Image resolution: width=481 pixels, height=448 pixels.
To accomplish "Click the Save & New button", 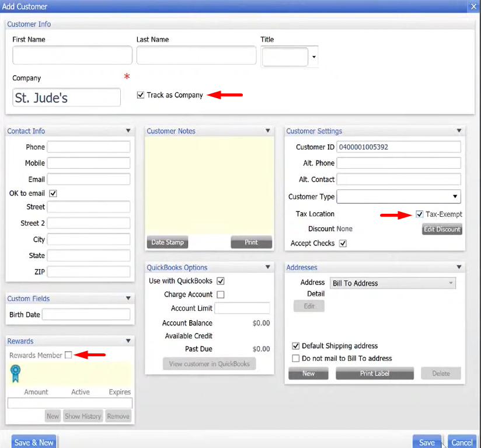I will [x=34, y=442].
